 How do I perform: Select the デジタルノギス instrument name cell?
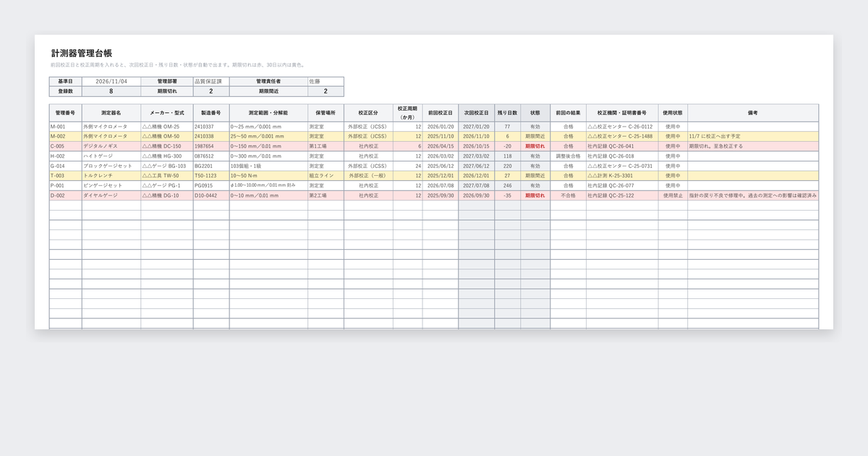coord(111,146)
